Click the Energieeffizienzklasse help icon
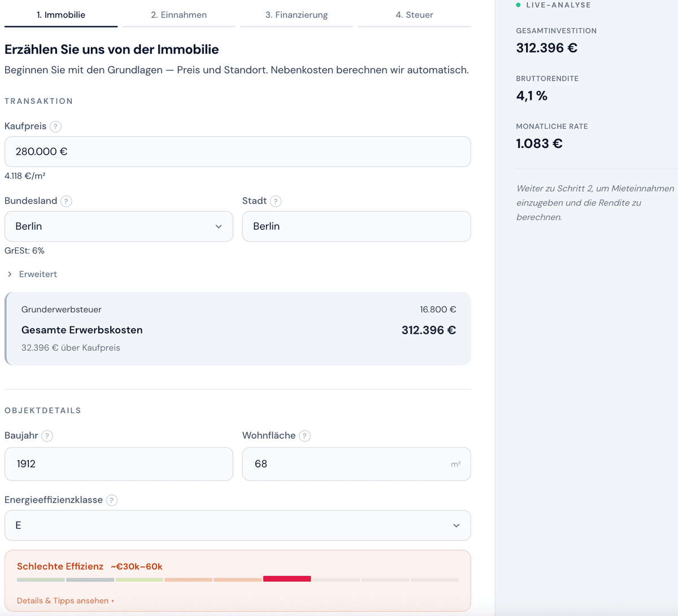678x616 pixels. 112,500
